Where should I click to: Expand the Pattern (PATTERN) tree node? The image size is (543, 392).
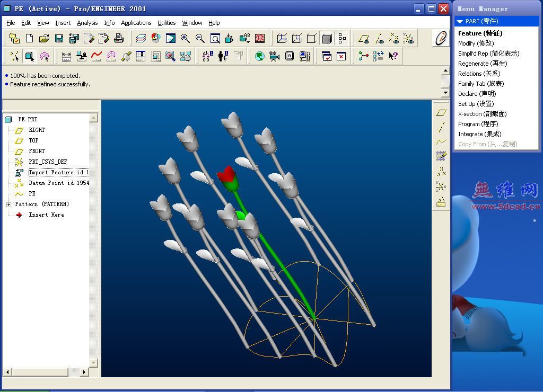(x=9, y=204)
